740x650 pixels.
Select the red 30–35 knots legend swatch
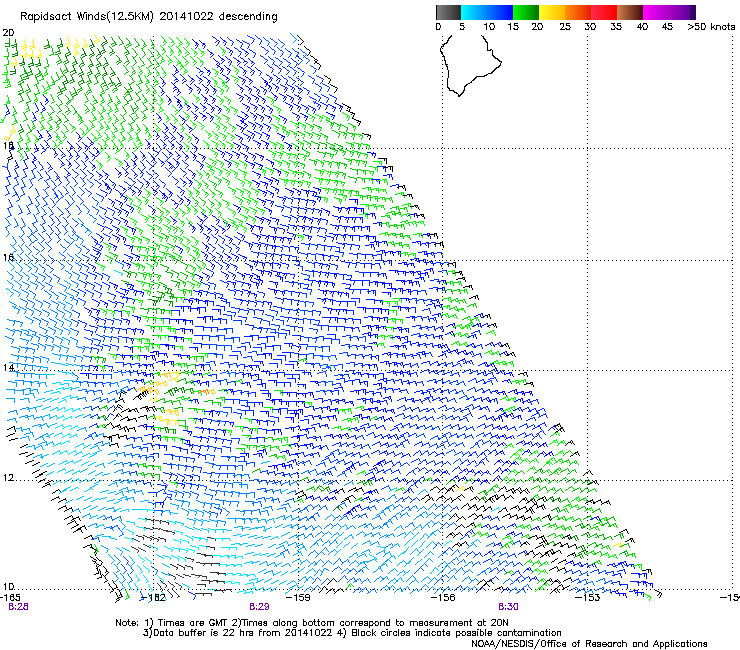(x=604, y=12)
